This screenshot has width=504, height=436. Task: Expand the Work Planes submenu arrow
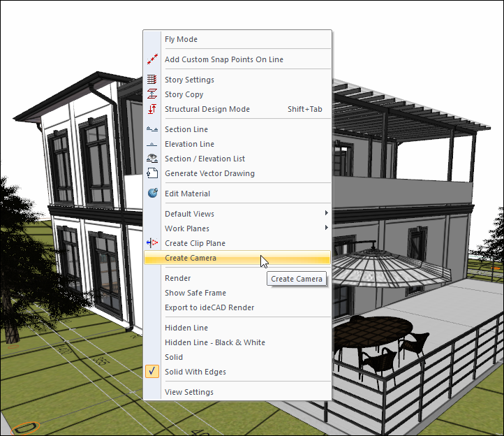tap(326, 228)
